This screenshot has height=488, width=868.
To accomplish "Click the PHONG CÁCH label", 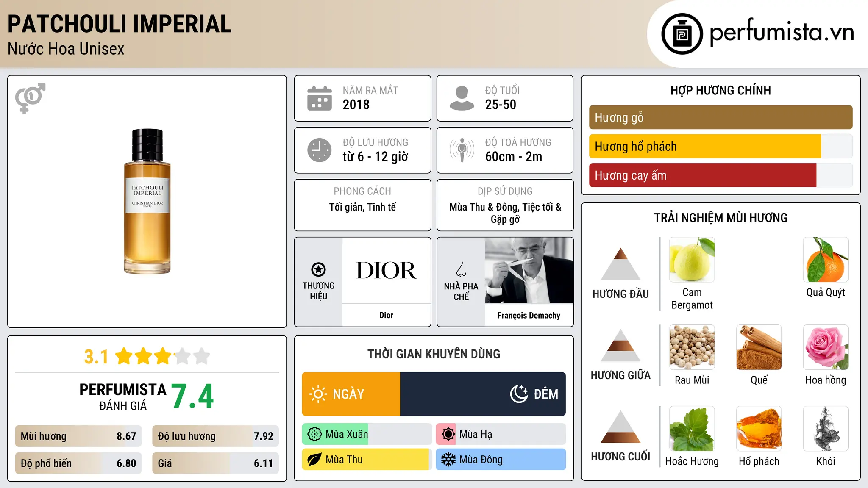I will click(x=362, y=191).
